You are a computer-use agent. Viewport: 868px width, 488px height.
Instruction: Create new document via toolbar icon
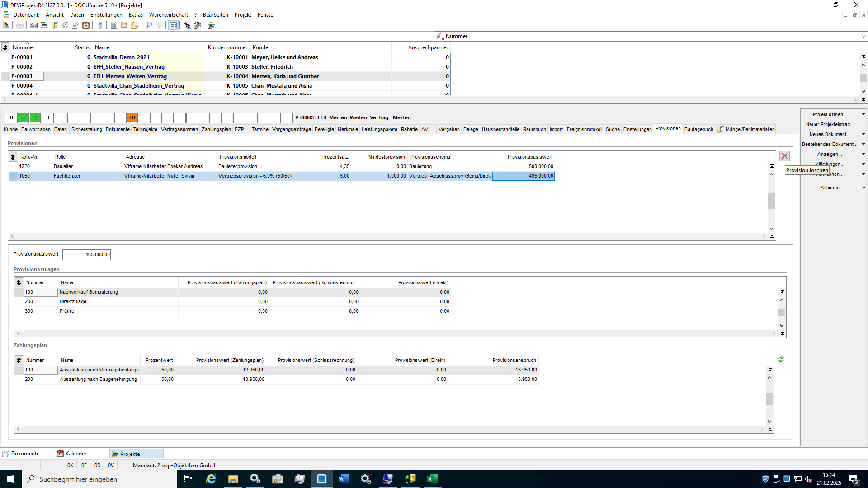coord(114,25)
